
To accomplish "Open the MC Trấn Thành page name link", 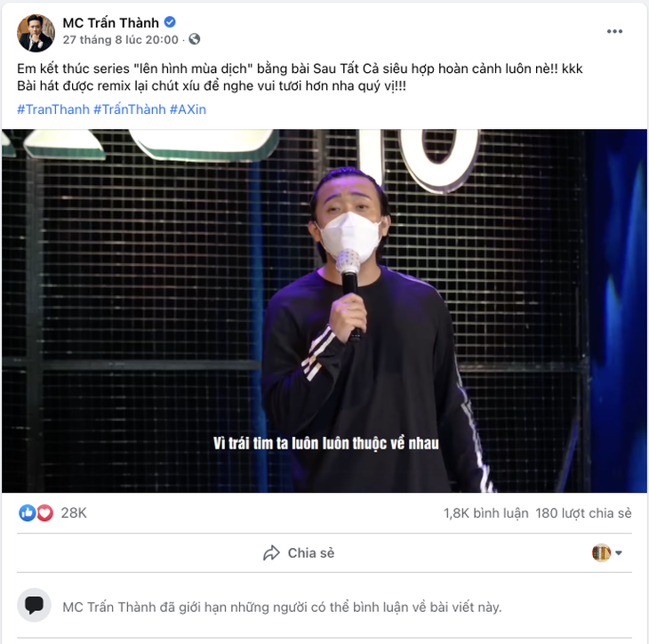I will tap(110, 23).
